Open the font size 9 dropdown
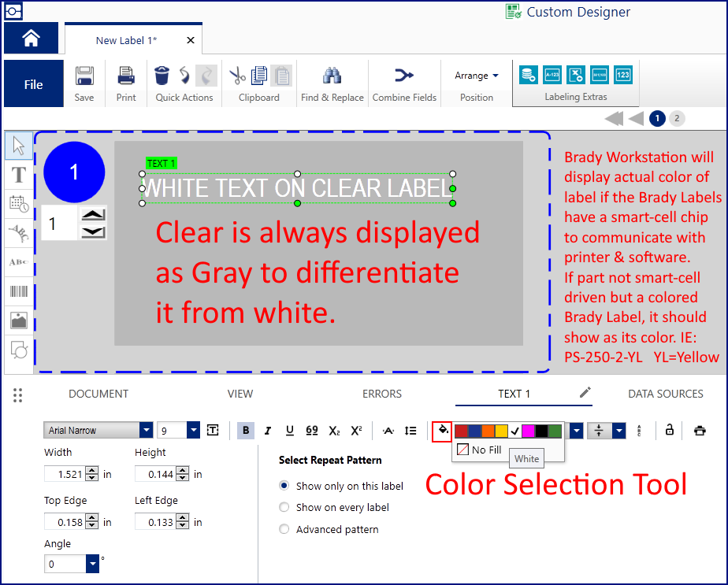The height and width of the screenshot is (585, 728). [x=193, y=430]
